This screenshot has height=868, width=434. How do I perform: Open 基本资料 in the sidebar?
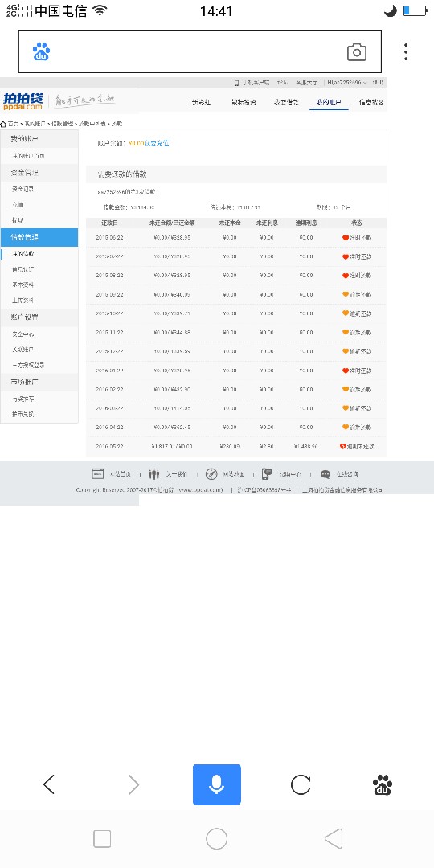[23, 285]
